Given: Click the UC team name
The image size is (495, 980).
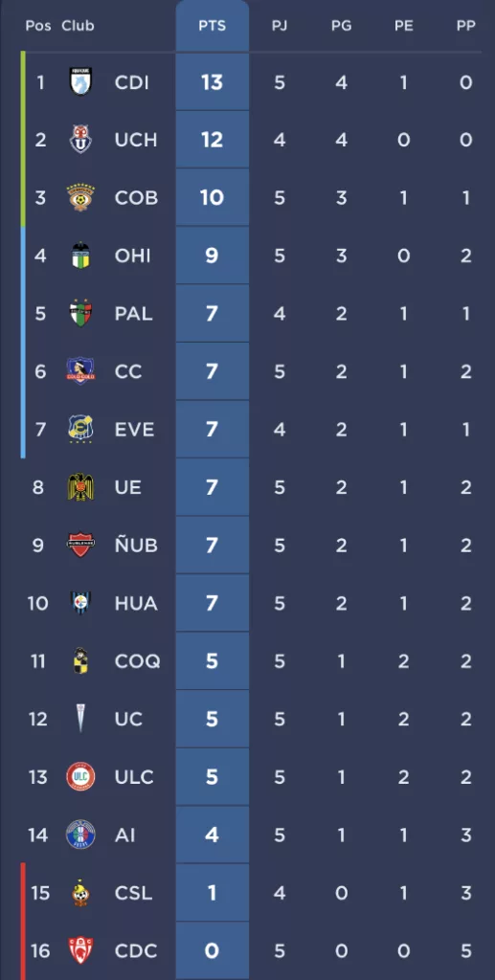Looking at the screenshot, I should point(128,719).
